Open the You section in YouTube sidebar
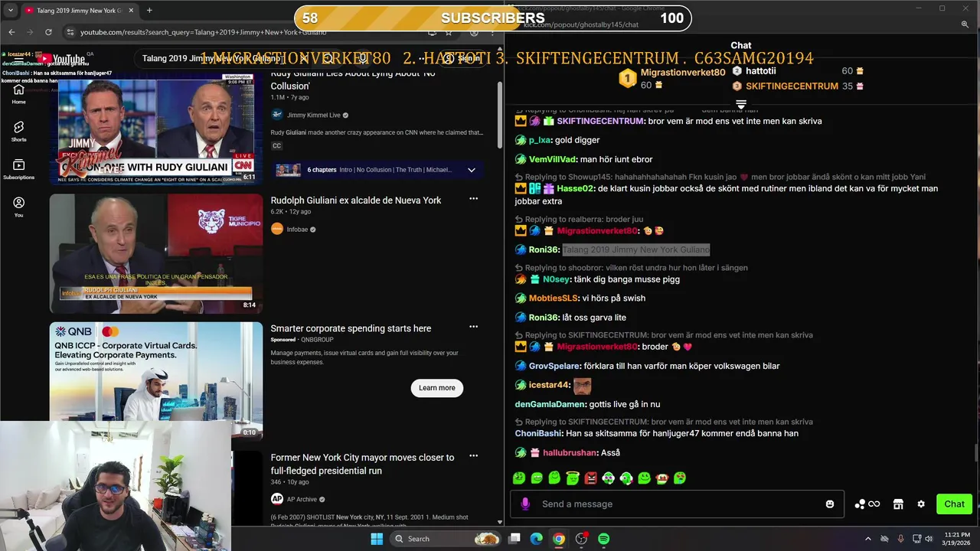Screen dimensions: 980x551 (18, 207)
